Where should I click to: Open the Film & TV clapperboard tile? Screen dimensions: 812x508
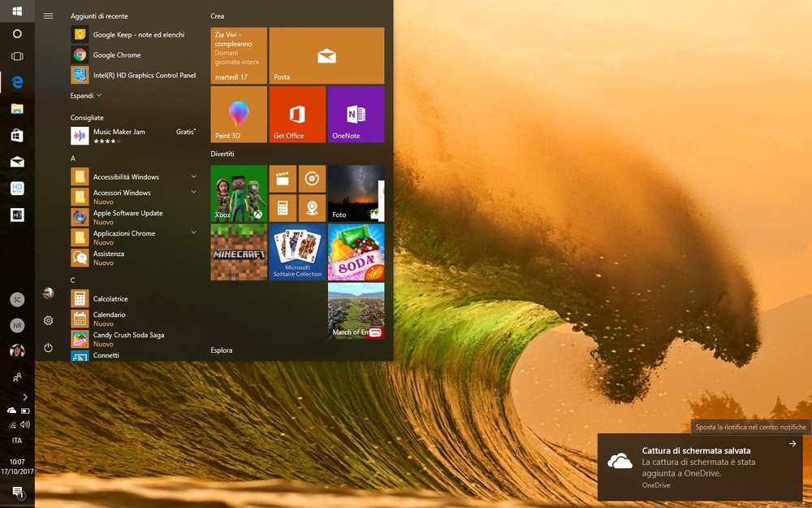pyautogui.click(x=283, y=179)
